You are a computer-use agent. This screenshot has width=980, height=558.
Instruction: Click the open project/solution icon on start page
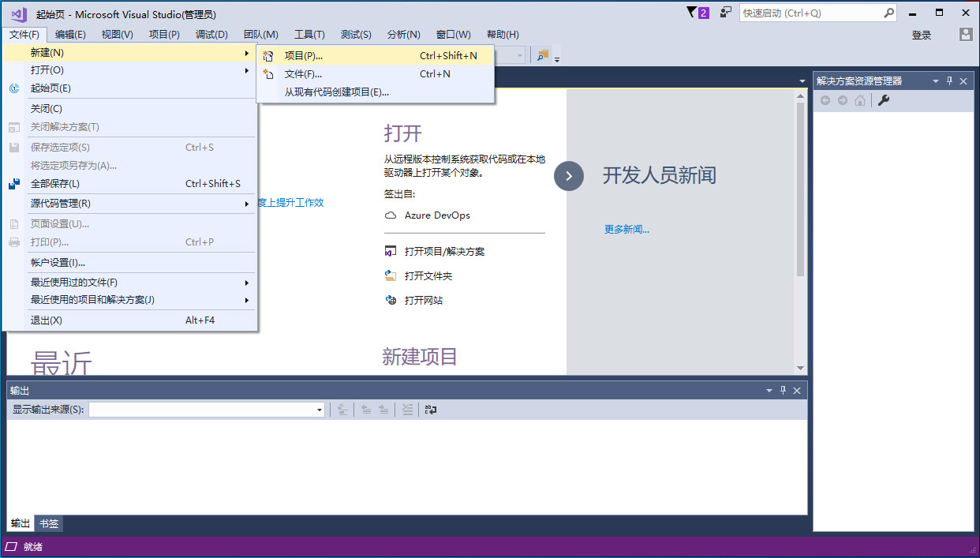[390, 252]
